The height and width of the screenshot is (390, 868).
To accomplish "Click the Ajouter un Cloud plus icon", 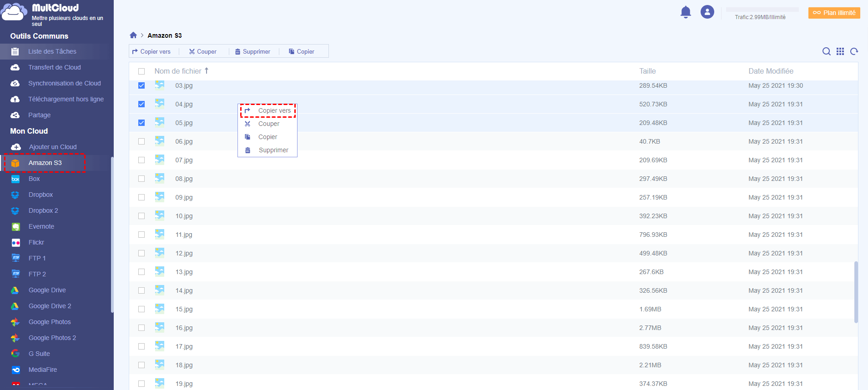I will pos(16,147).
